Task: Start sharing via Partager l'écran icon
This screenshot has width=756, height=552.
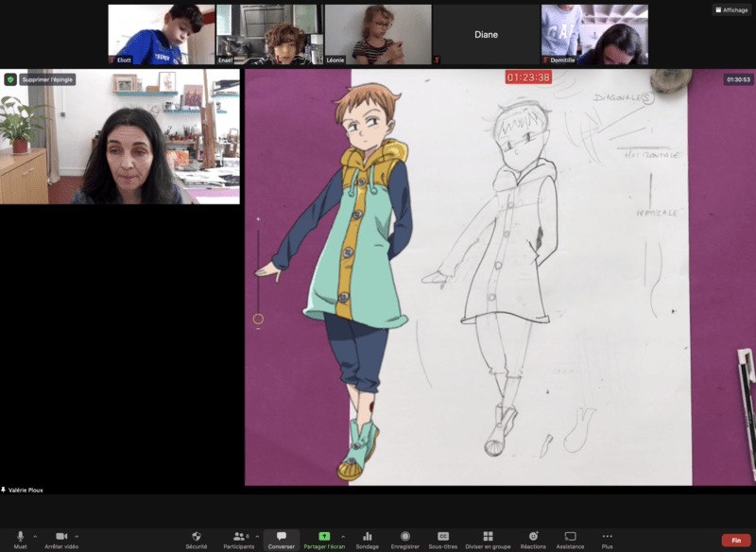Action: 326,536
